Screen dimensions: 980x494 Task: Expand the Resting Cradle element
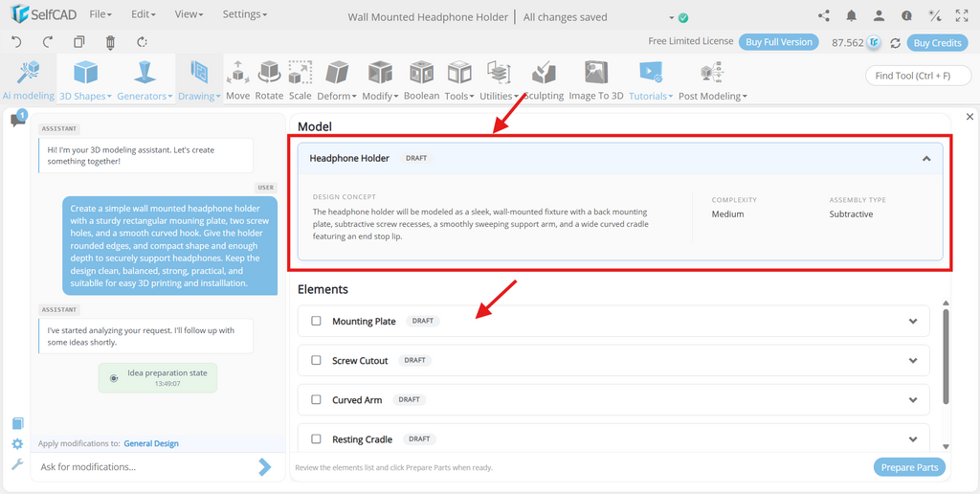913,439
